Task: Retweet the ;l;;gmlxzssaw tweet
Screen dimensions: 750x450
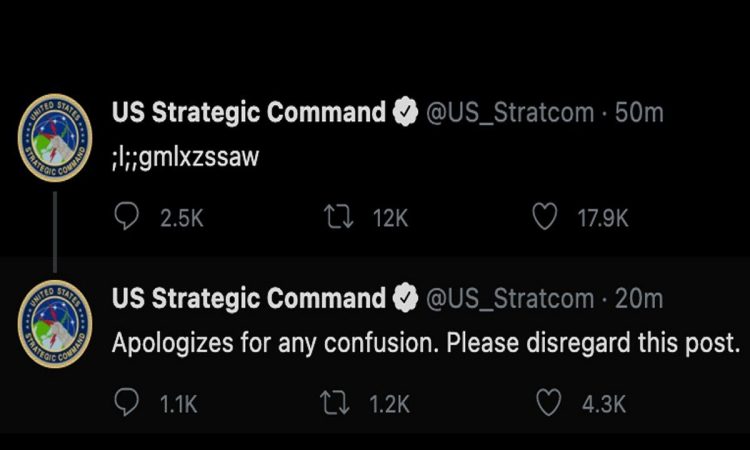Action: click(x=339, y=217)
